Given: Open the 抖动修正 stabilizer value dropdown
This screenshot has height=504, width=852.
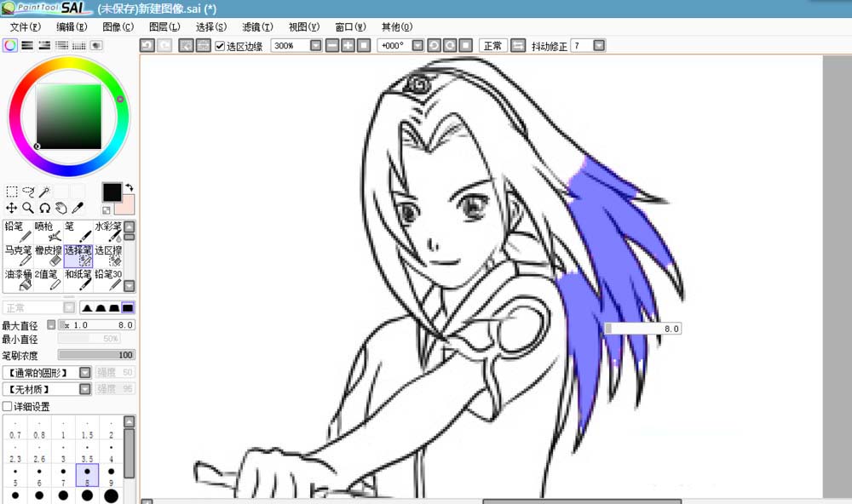Looking at the screenshot, I should pos(599,44).
